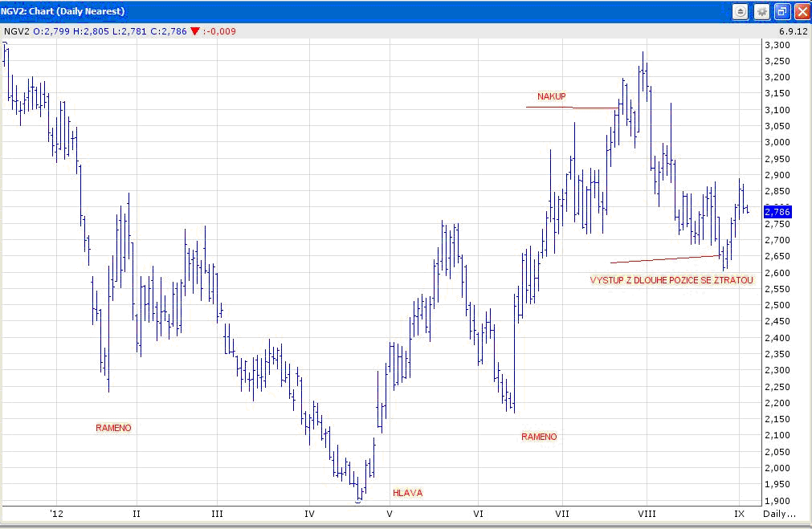The image size is (812, 529).
Task: Click the date 6.9.12 in header
Action: pos(793,31)
